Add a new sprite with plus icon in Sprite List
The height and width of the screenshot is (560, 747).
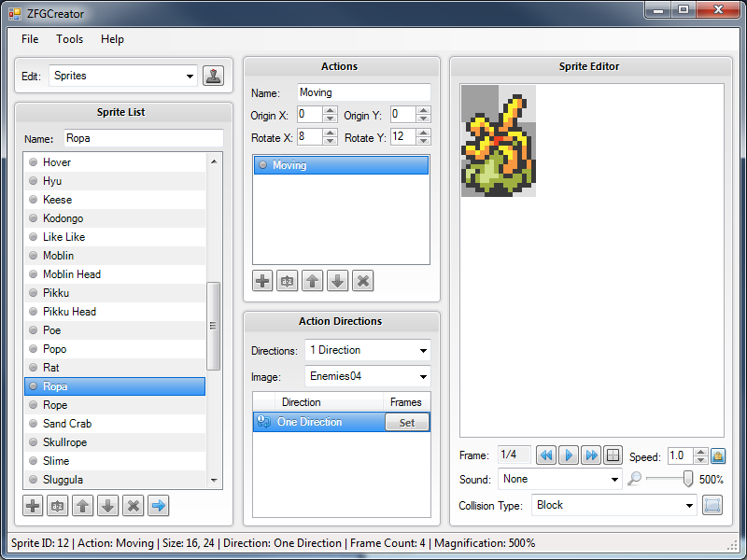click(x=33, y=506)
